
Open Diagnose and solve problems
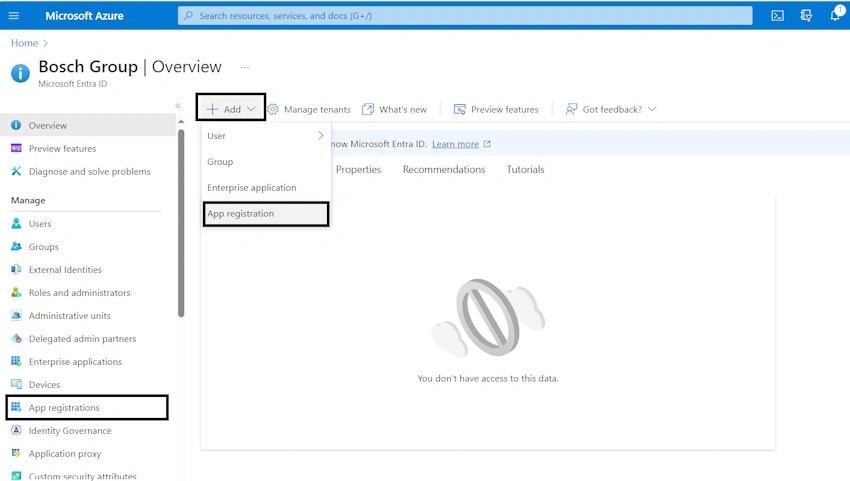pos(87,171)
